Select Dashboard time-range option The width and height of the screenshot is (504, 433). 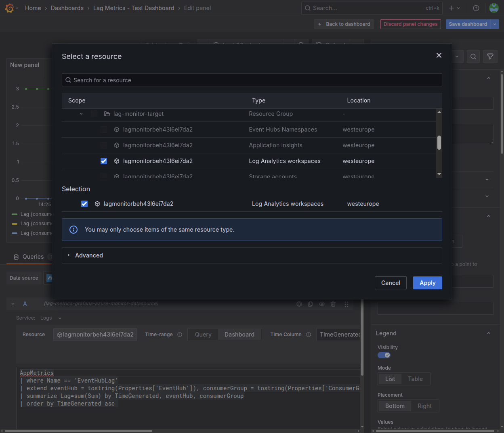tap(239, 335)
